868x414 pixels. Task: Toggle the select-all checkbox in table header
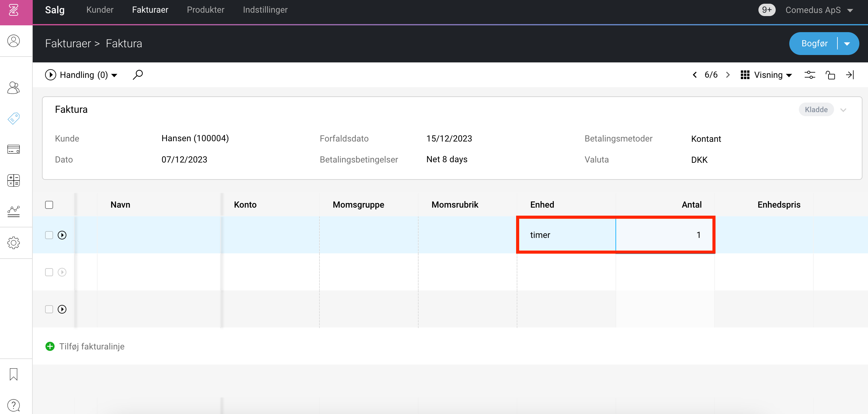[49, 205]
